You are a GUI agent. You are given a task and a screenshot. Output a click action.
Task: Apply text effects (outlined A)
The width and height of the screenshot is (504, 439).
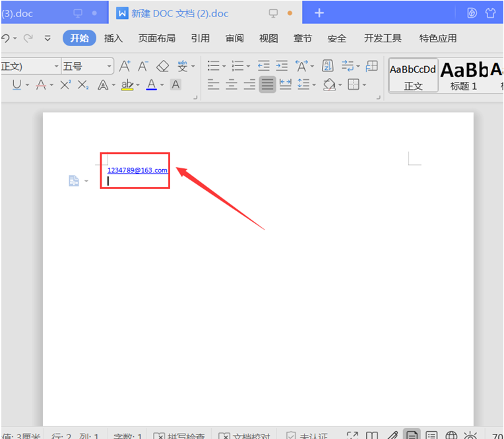(x=103, y=85)
